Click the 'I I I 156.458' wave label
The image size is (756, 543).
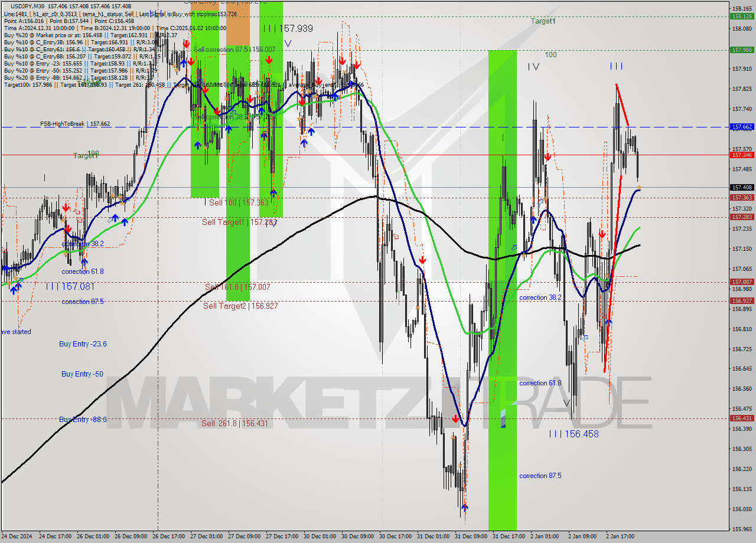(573, 434)
